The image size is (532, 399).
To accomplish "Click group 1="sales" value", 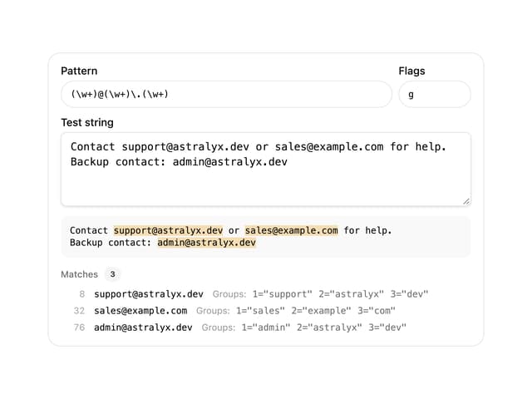I will 260,310.
